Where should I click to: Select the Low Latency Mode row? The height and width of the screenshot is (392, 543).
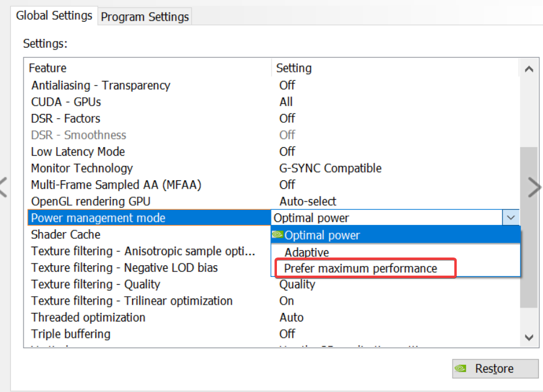point(78,151)
